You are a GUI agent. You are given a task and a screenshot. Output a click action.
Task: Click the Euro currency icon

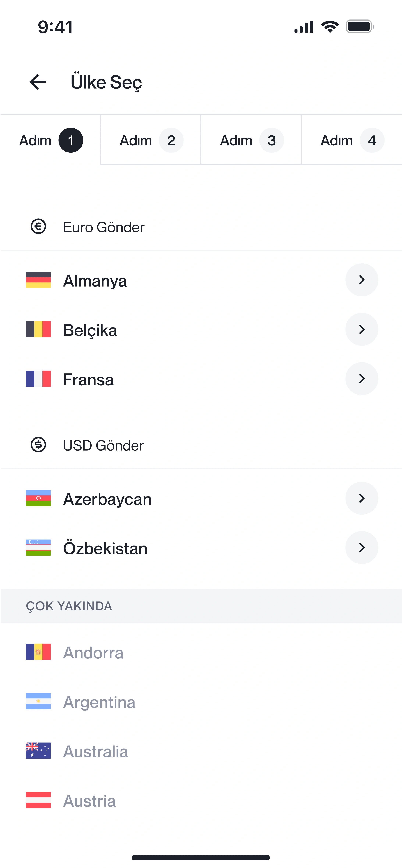point(38,226)
